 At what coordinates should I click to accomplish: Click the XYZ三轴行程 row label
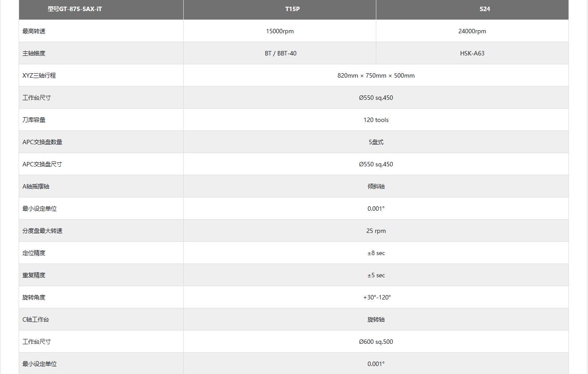coord(39,75)
